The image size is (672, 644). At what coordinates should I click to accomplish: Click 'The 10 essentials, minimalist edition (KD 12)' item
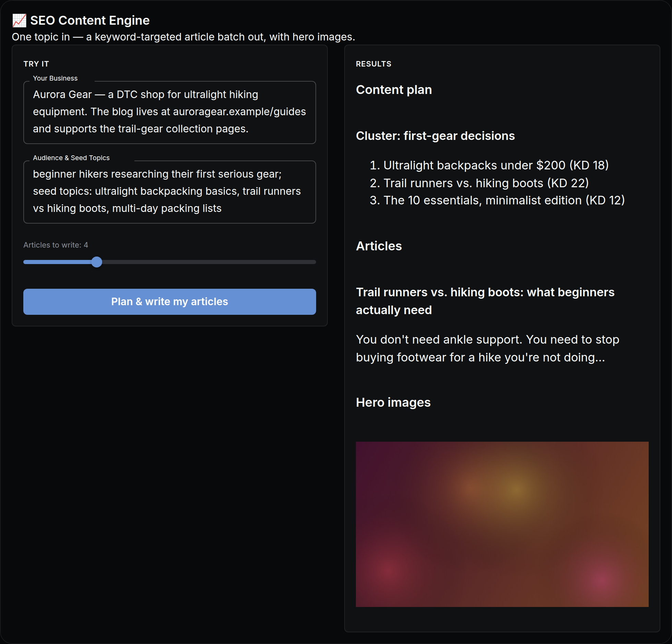(x=504, y=200)
